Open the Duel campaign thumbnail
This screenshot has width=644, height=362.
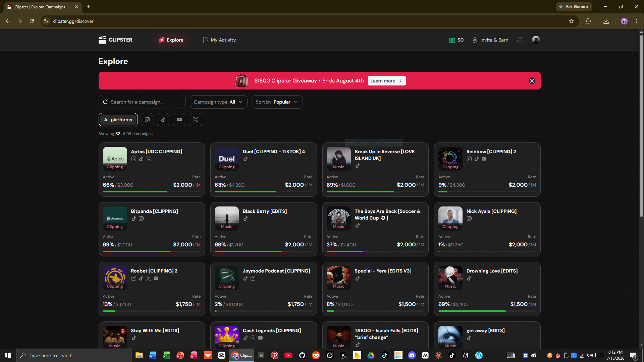click(x=227, y=159)
